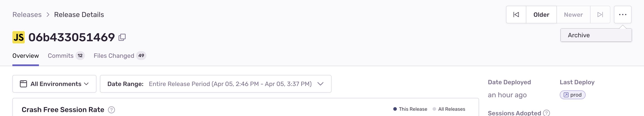This screenshot has width=644, height=116.
Task: Click the calendar icon in environments filter
Action: point(23,84)
